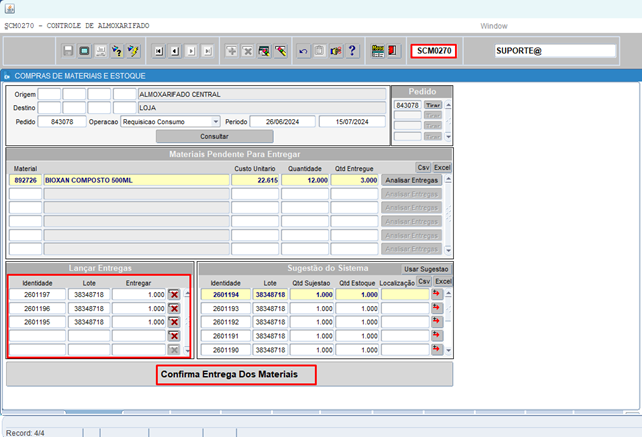Click Periodo end date 15/07/2024
Image resolution: width=642 pixels, height=437 pixels.
coord(352,122)
